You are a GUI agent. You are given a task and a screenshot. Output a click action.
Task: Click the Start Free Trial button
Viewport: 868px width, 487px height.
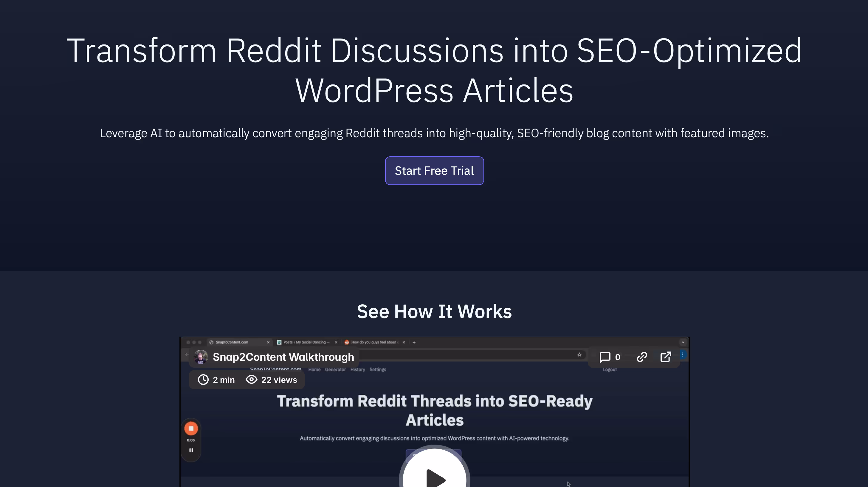point(434,171)
